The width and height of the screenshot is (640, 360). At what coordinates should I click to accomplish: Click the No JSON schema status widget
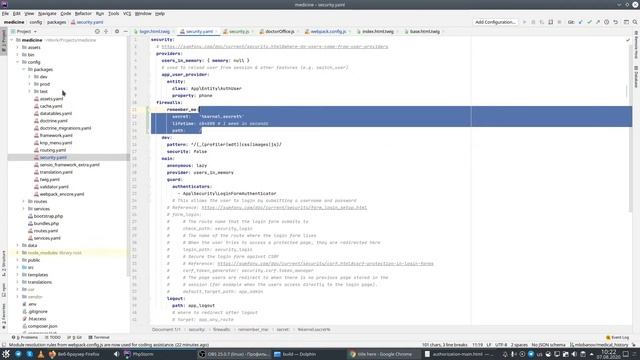pos(548,345)
